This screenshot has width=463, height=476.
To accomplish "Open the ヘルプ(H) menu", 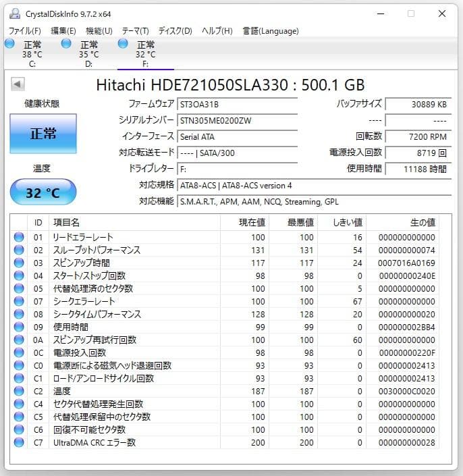I will pyautogui.click(x=217, y=31).
